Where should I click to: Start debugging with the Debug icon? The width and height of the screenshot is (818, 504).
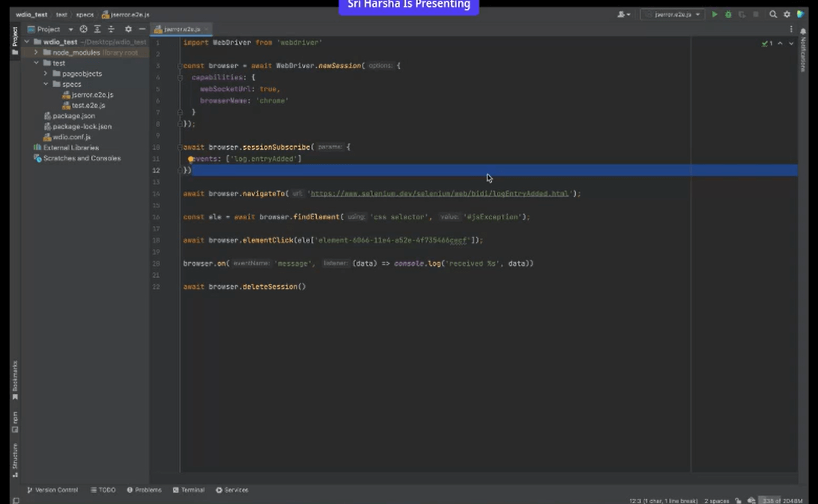coord(727,14)
